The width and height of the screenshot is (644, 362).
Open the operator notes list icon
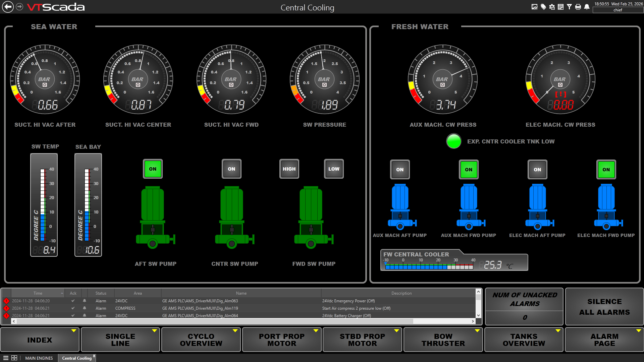tap(561, 7)
